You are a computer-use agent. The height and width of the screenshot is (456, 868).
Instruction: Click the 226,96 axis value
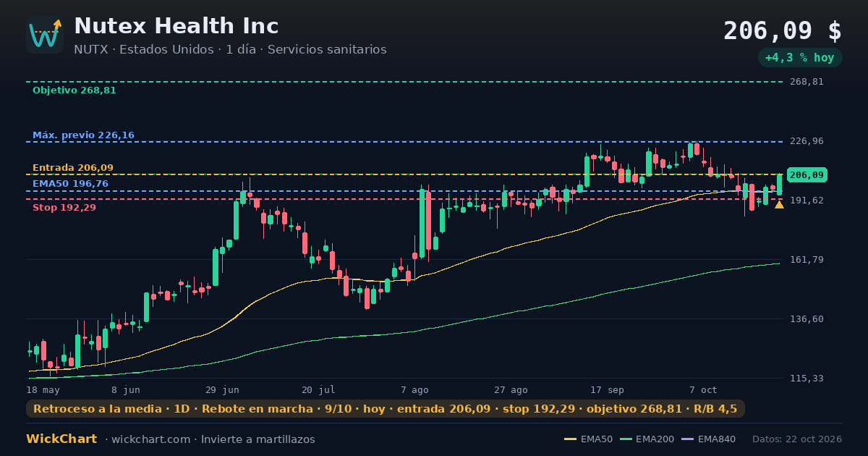pos(807,141)
